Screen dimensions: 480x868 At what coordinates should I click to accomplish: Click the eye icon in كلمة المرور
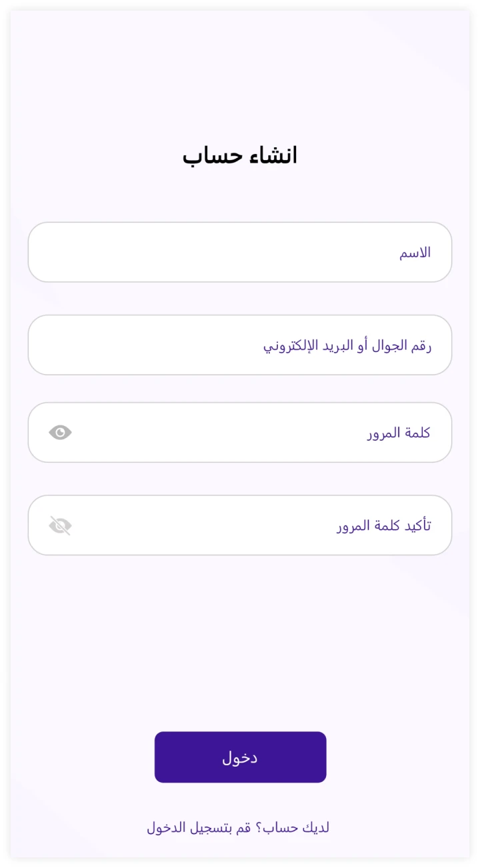(x=60, y=433)
